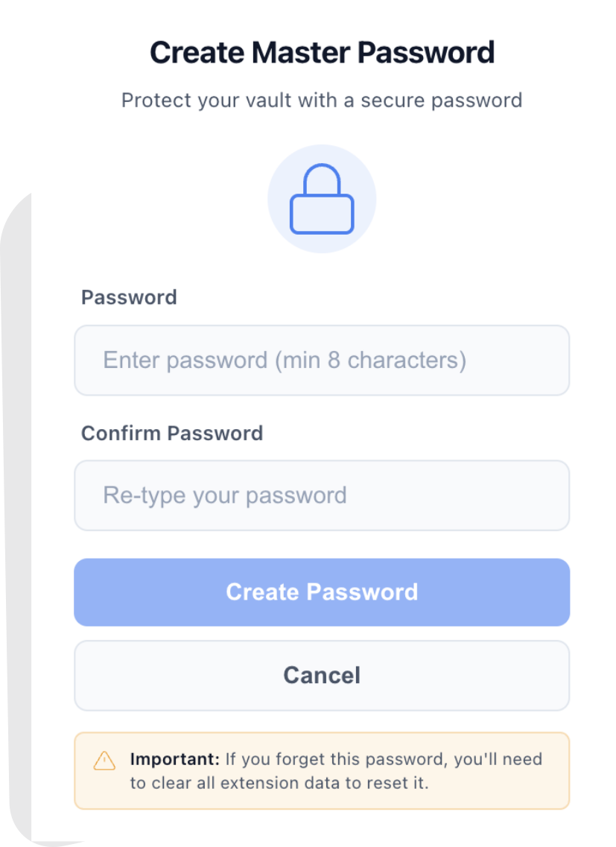
Task: Click the vault protection subtitle text
Action: click(x=322, y=100)
